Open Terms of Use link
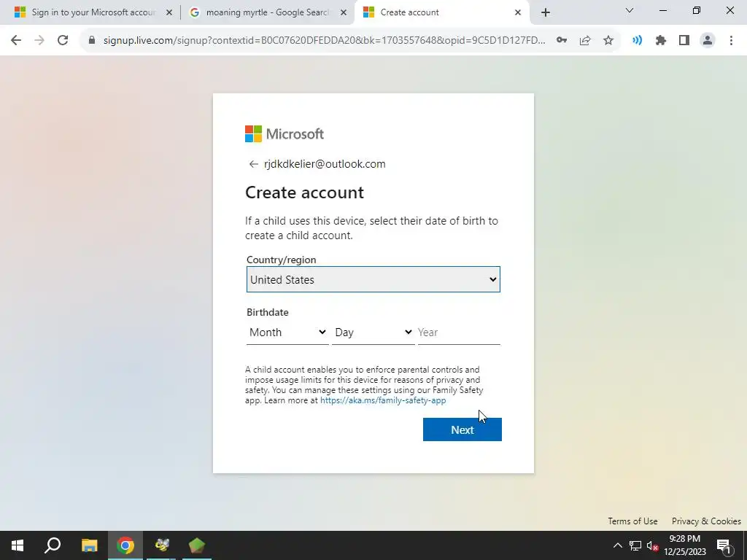This screenshot has height=560, width=747. pos(632,521)
